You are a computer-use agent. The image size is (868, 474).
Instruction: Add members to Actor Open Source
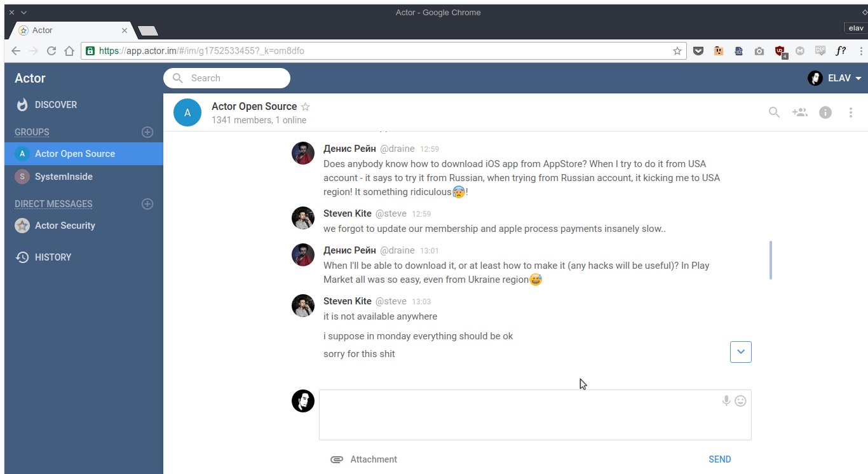click(799, 112)
